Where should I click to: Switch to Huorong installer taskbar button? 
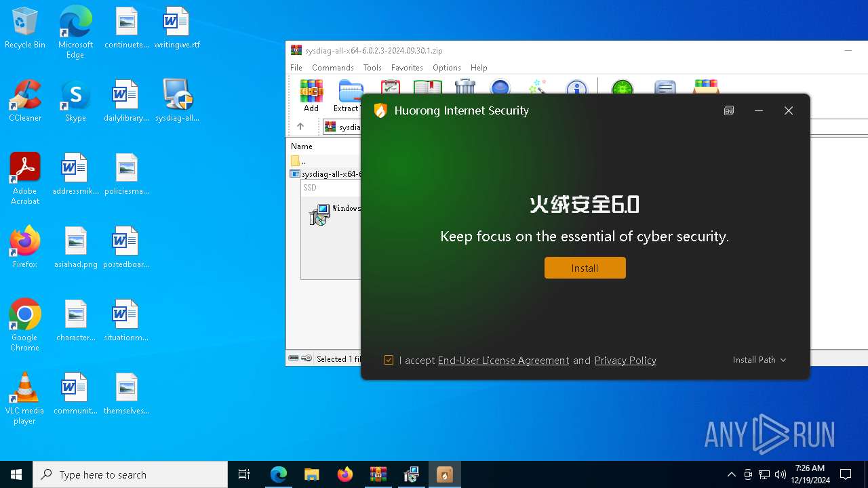pyautogui.click(x=444, y=474)
